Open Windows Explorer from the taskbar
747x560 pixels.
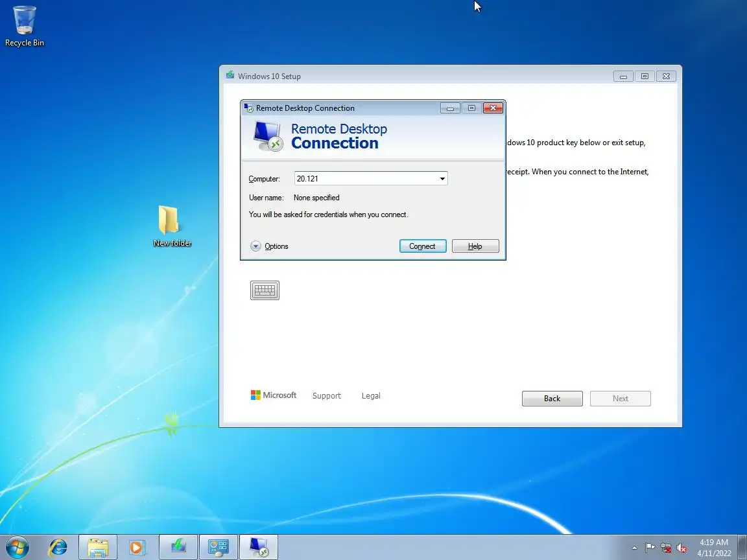98,547
